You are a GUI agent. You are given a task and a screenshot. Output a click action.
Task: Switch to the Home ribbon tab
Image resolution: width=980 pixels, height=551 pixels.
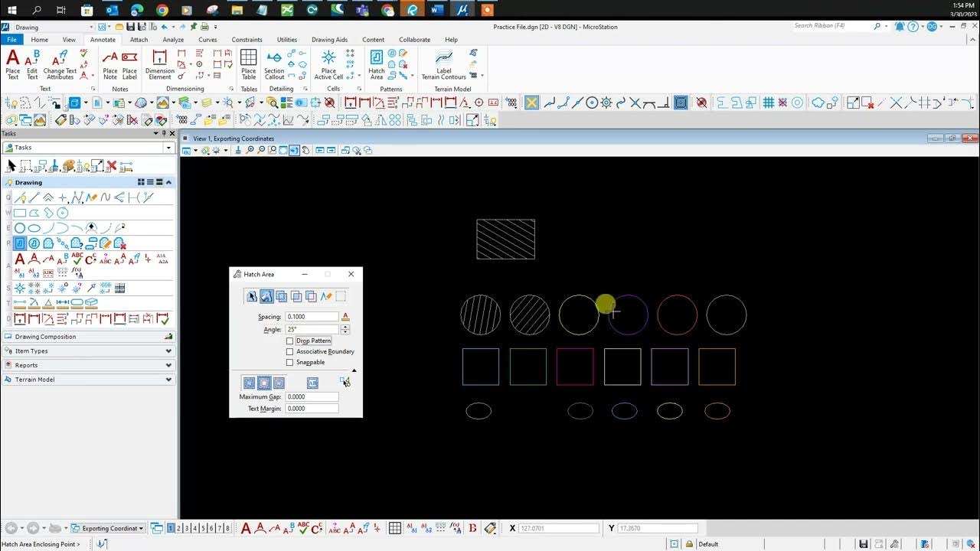39,40
